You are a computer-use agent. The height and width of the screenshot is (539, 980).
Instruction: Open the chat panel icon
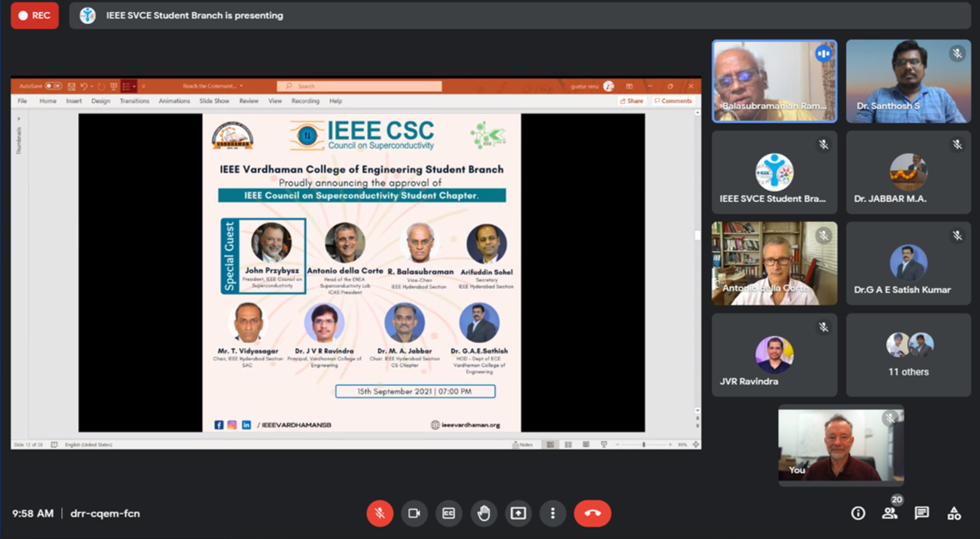pos(922,513)
